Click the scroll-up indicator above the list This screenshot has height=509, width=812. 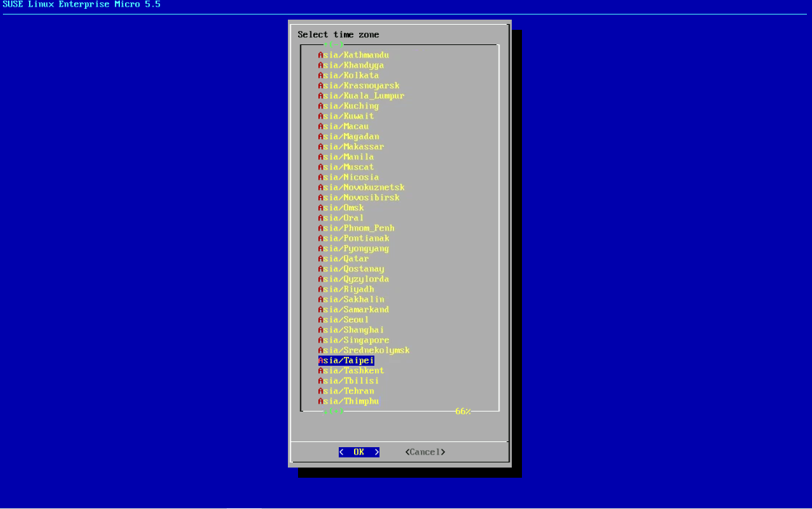pos(334,44)
